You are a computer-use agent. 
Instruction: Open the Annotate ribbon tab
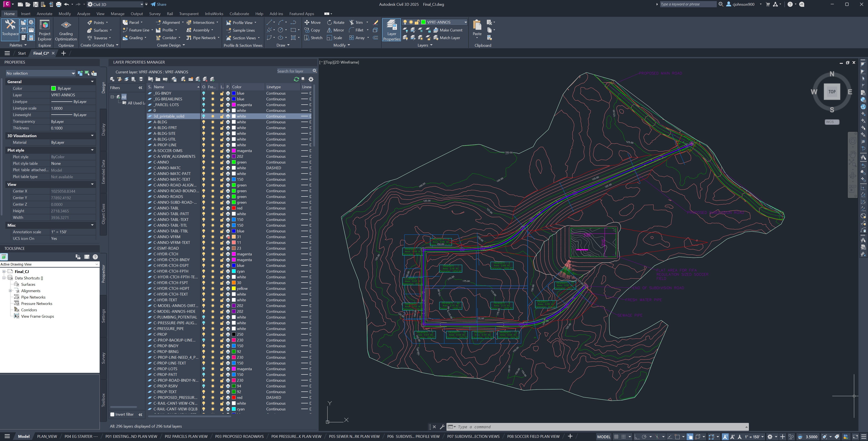pos(44,14)
